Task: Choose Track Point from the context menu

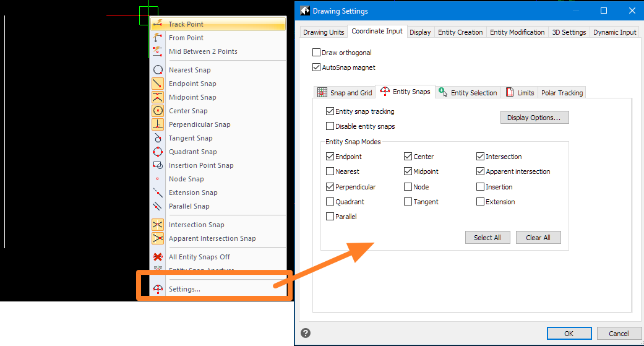Action: pyautogui.click(x=218, y=24)
